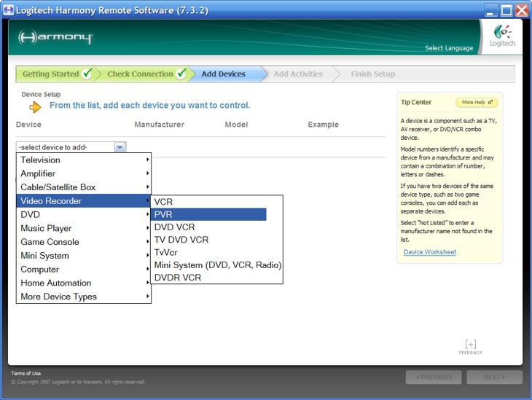The height and width of the screenshot is (400, 532).
Task: Expand the More Device Types submenu
Action: coord(84,297)
